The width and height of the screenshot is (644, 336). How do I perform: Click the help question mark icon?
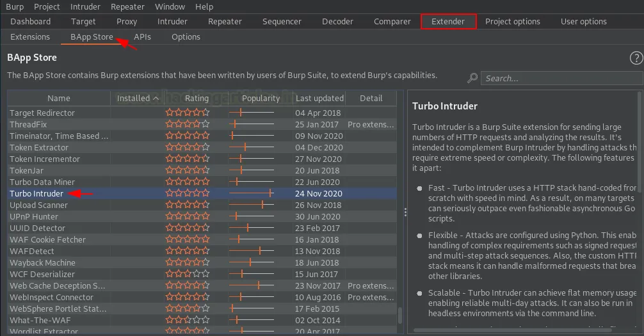coord(636,58)
